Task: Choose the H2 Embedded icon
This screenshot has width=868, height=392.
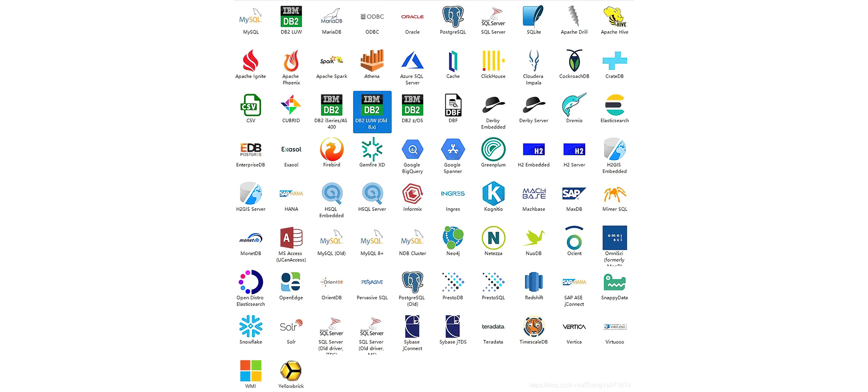Action: click(x=534, y=150)
